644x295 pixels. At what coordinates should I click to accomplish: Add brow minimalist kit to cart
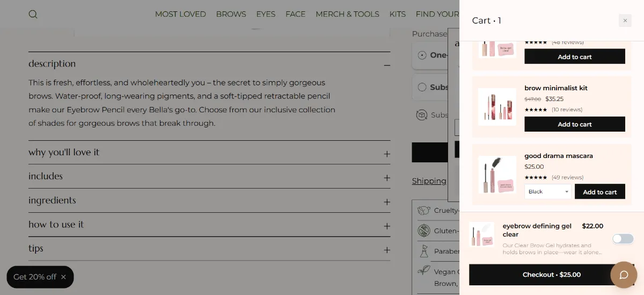pyautogui.click(x=575, y=124)
